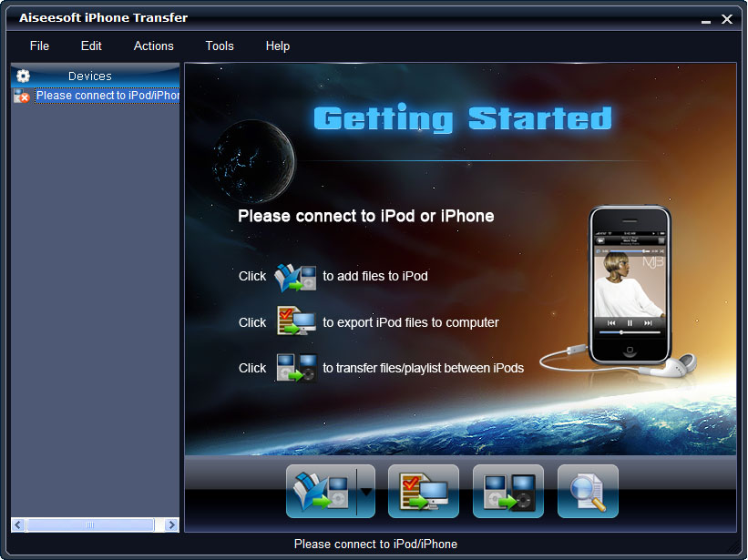Open the Actions menu
The width and height of the screenshot is (748, 560).
click(153, 46)
